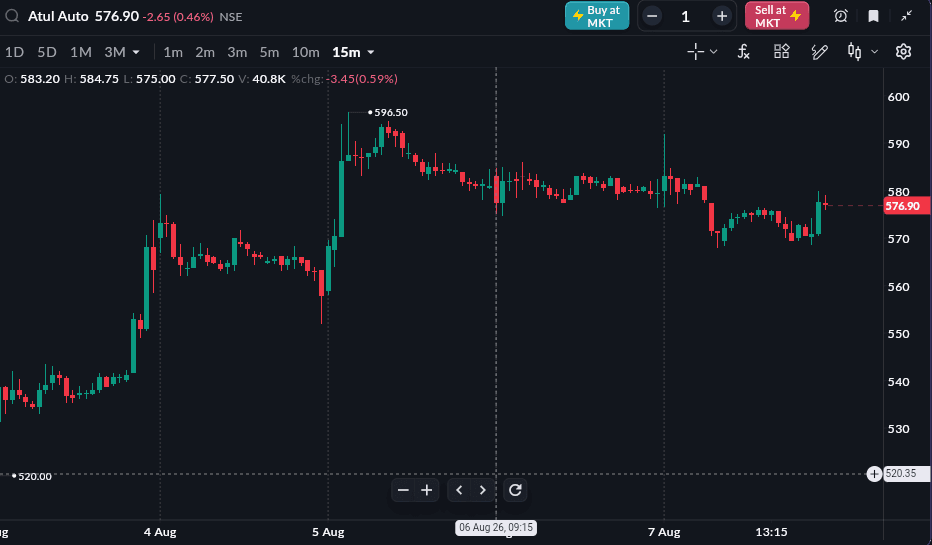Click the 06 Aug 26, 09:15 time label
Screen dimensions: 932x545
[x=496, y=527]
